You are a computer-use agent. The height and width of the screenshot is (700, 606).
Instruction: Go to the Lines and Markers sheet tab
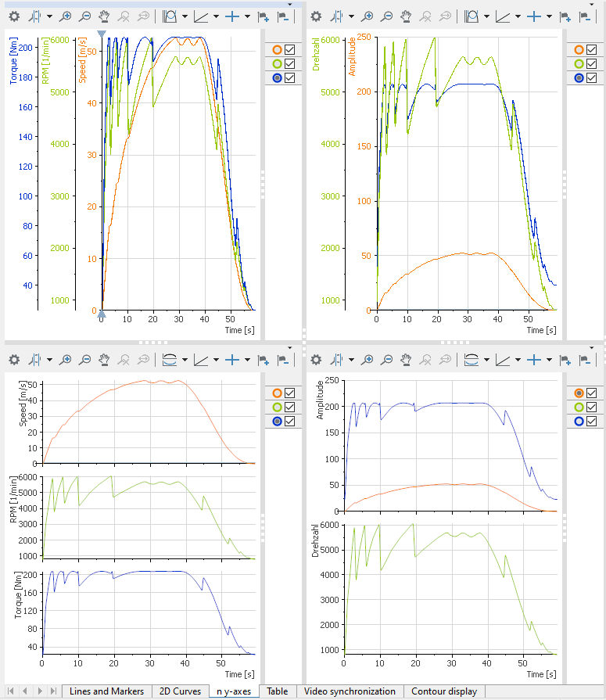point(106,691)
